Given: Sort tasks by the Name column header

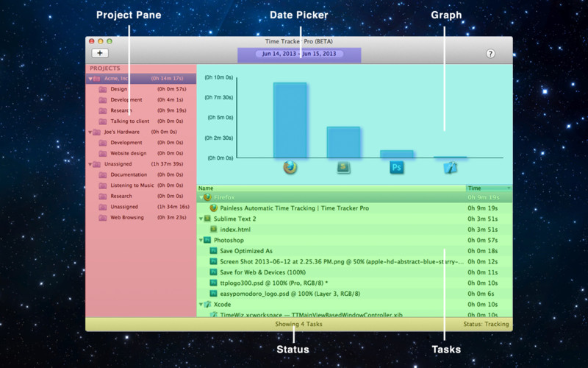Looking at the screenshot, I should pos(331,188).
